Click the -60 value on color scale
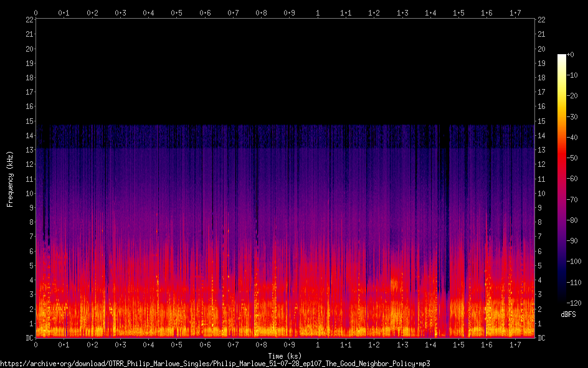Viewport: 588px width, 368px height. pos(571,179)
